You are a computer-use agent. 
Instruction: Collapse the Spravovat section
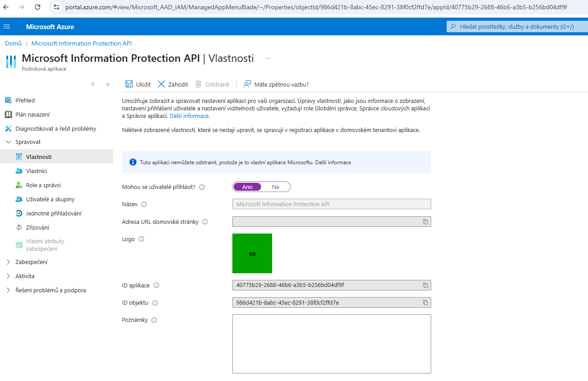(x=8, y=142)
